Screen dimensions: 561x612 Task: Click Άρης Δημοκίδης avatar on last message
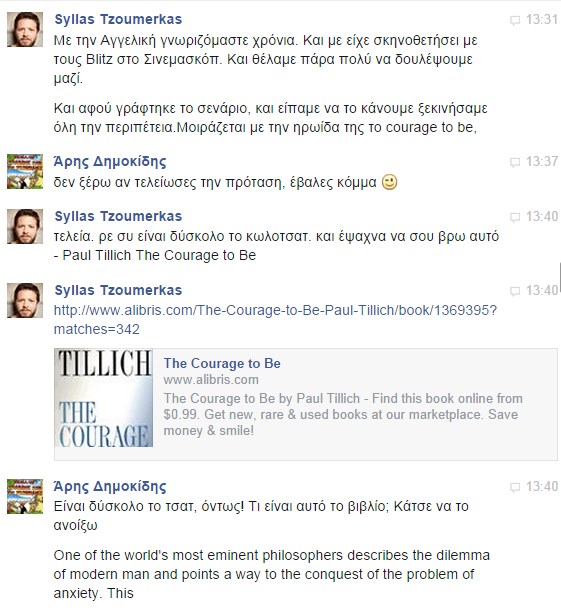25,496
